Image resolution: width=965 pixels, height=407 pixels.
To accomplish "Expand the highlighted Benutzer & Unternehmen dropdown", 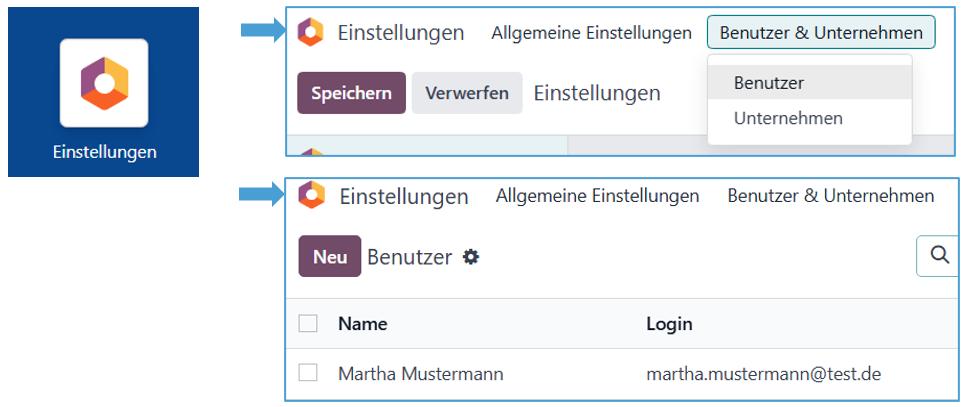I will click(x=821, y=32).
